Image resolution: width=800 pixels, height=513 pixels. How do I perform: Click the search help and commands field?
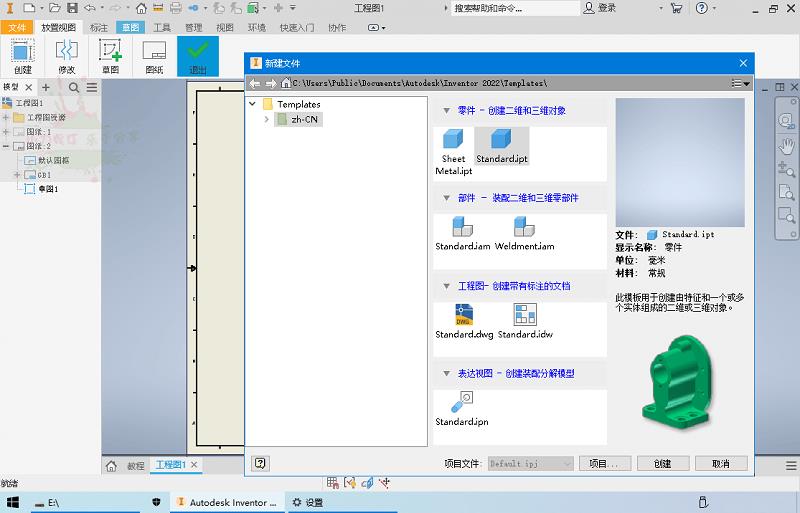(x=515, y=8)
